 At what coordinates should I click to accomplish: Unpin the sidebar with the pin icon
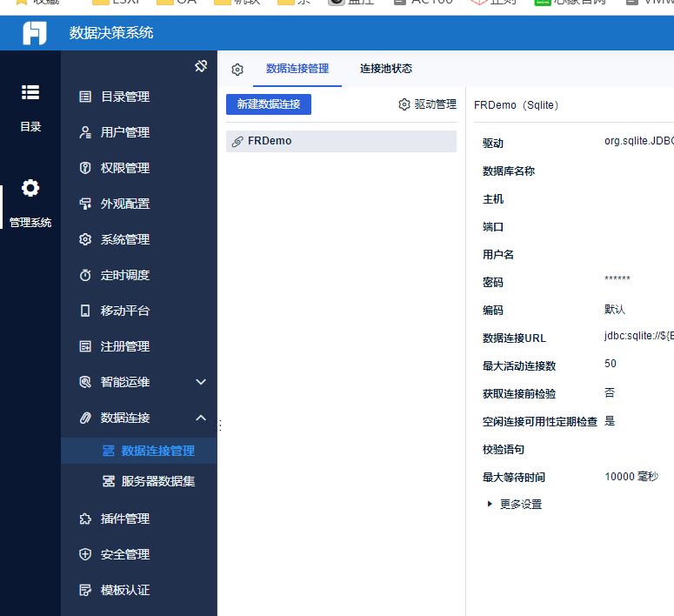click(201, 66)
